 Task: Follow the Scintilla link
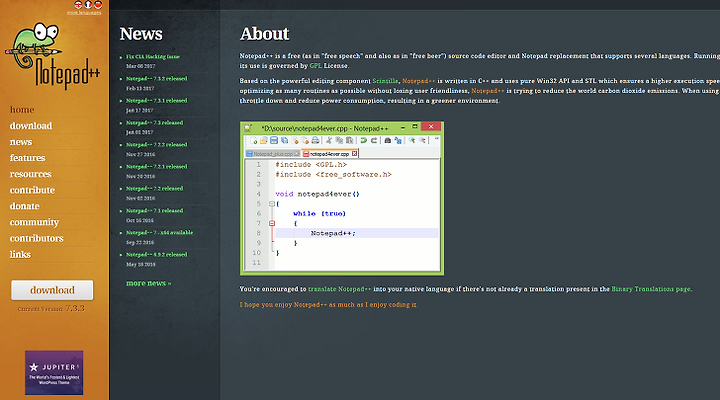385,81
